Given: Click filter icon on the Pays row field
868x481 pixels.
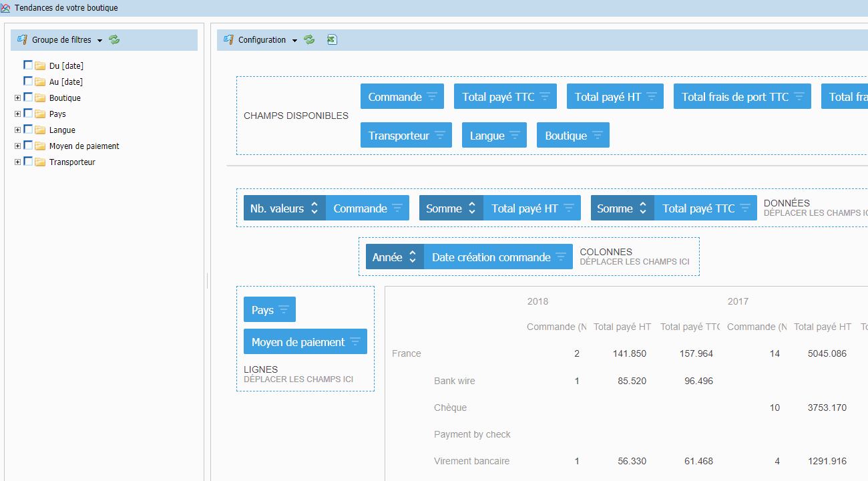Looking at the screenshot, I should point(284,310).
